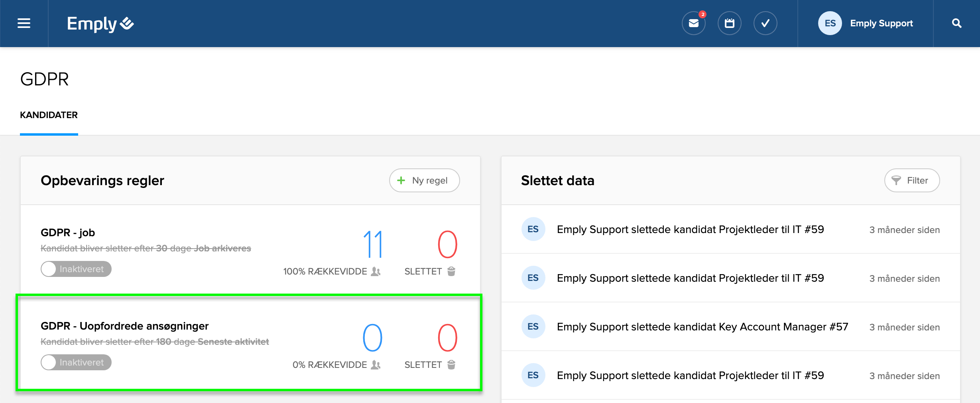980x403 pixels.
Task: Enable the Uopfordrede ansøgninger rule toggle
Action: 76,362
